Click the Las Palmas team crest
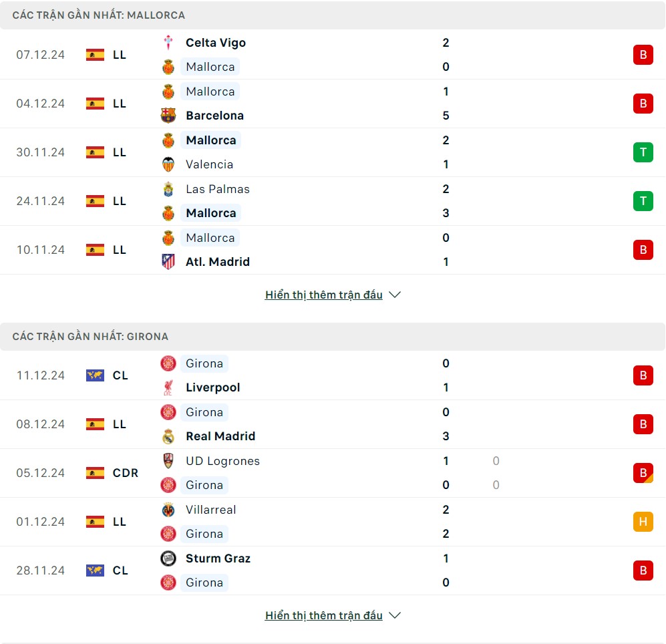666x644 pixels. point(168,189)
